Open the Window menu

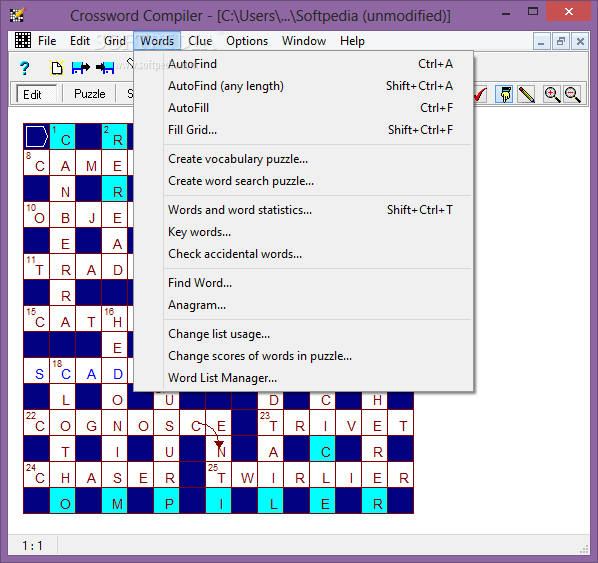coord(304,41)
